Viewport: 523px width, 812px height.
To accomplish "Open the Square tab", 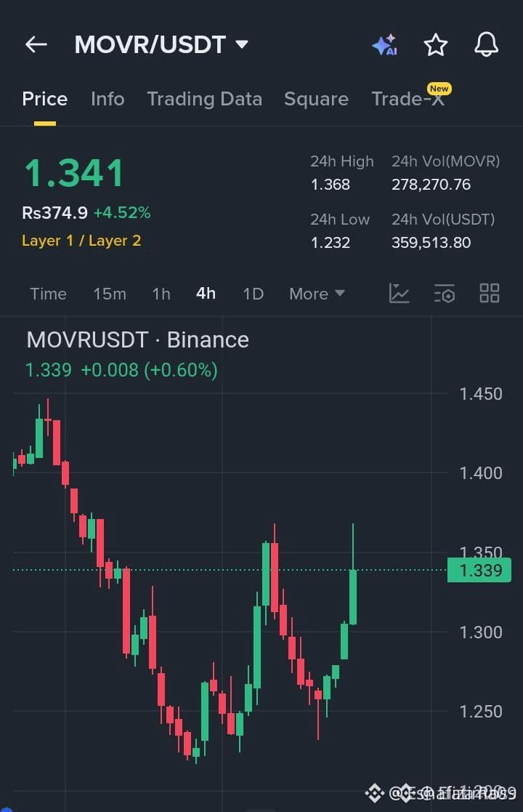I will pyautogui.click(x=316, y=99).
